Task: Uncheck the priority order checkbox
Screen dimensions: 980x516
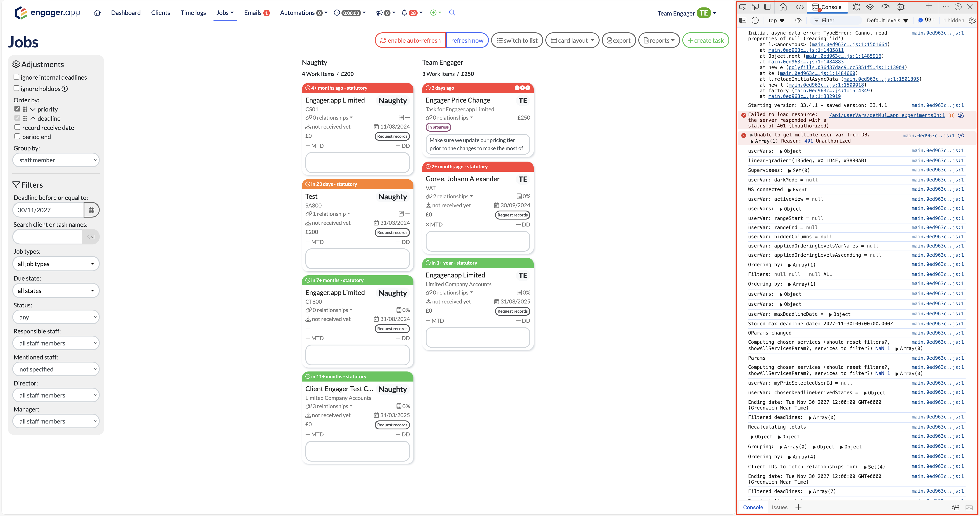Action: [17, 109]
